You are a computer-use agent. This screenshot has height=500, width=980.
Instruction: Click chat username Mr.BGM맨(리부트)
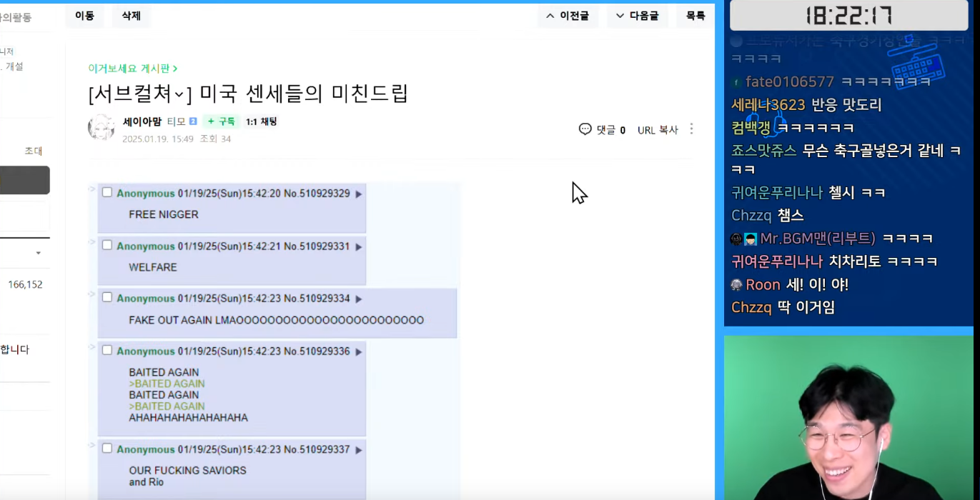click(x=818, y=239)
